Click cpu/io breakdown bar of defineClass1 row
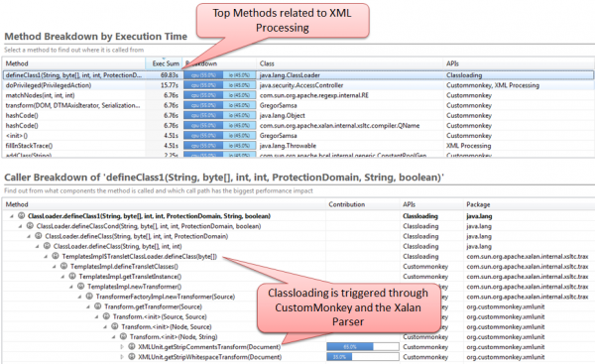595x364 pixels. [x=220, y=75]
